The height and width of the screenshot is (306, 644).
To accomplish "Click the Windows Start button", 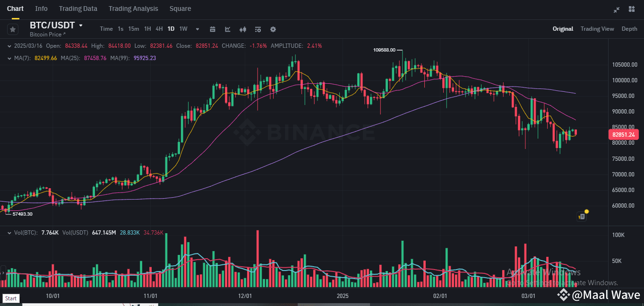I will tap(11, 298).
